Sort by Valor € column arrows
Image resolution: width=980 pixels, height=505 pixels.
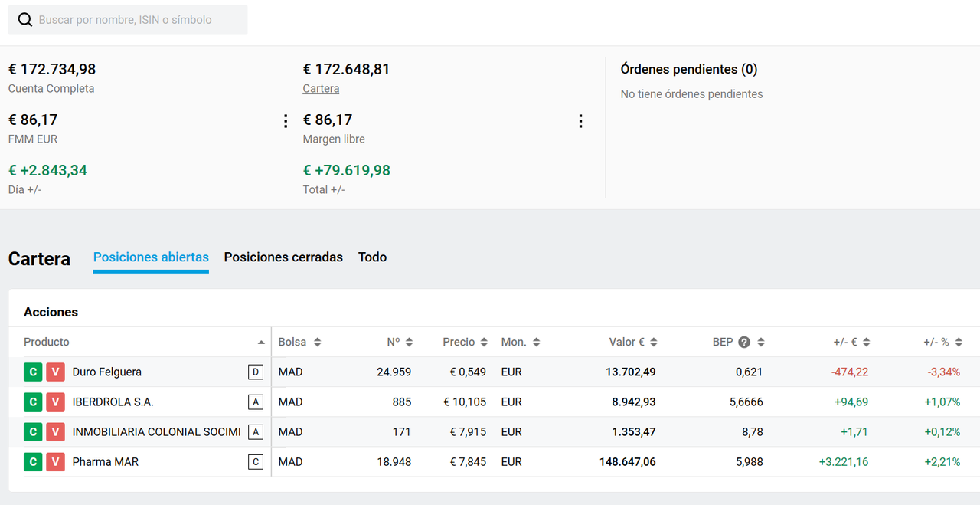click(x=653, y=342)
